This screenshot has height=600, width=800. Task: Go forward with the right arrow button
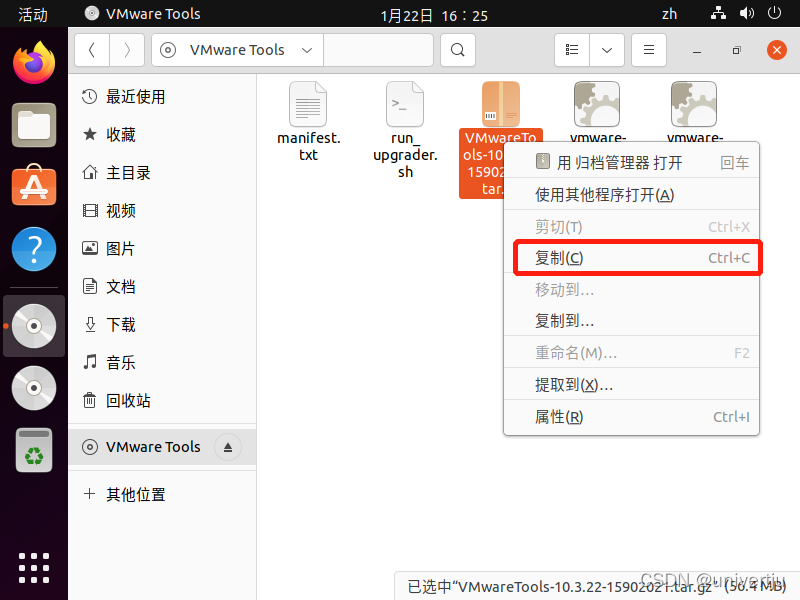click(x=127, y=50)
